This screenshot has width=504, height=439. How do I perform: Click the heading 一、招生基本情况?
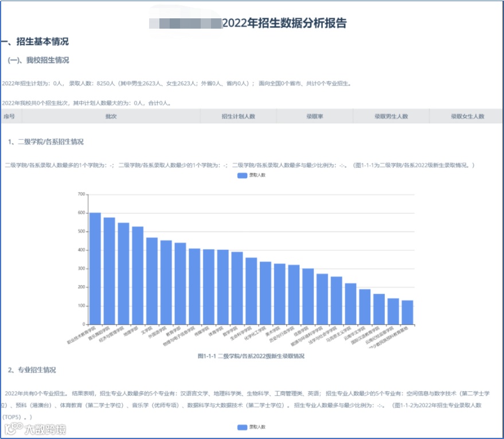34,41
